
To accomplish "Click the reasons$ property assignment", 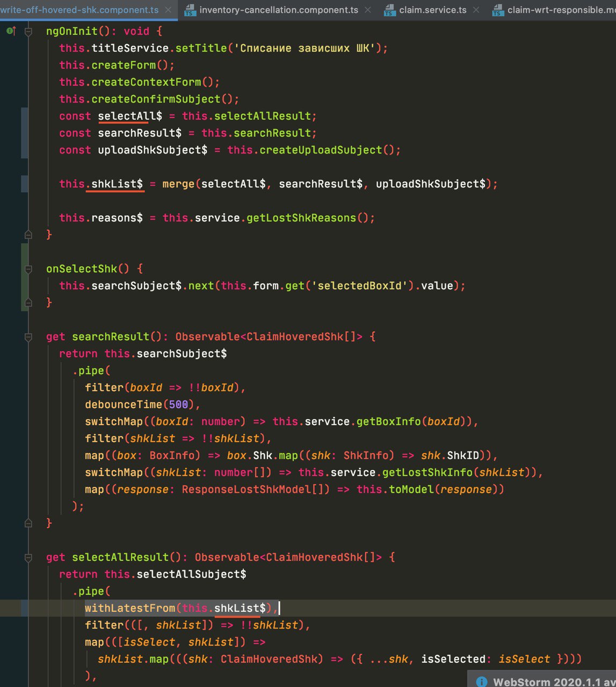I will pos(117,218).
